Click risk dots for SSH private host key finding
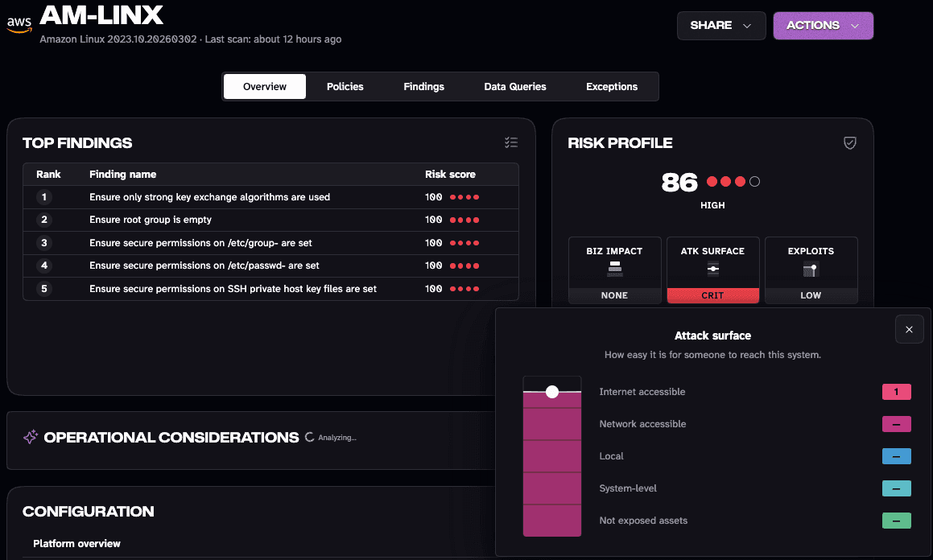933x560 pixels. 464,288
